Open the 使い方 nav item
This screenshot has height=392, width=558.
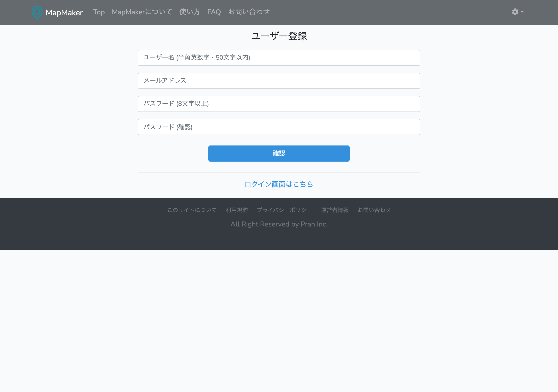click(190, 12)
